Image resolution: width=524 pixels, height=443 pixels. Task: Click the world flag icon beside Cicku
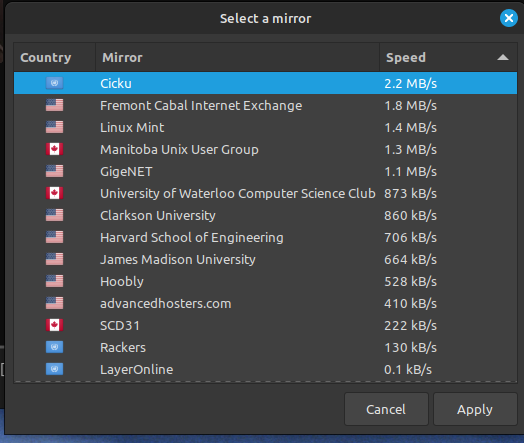click(x=54, y=83)
